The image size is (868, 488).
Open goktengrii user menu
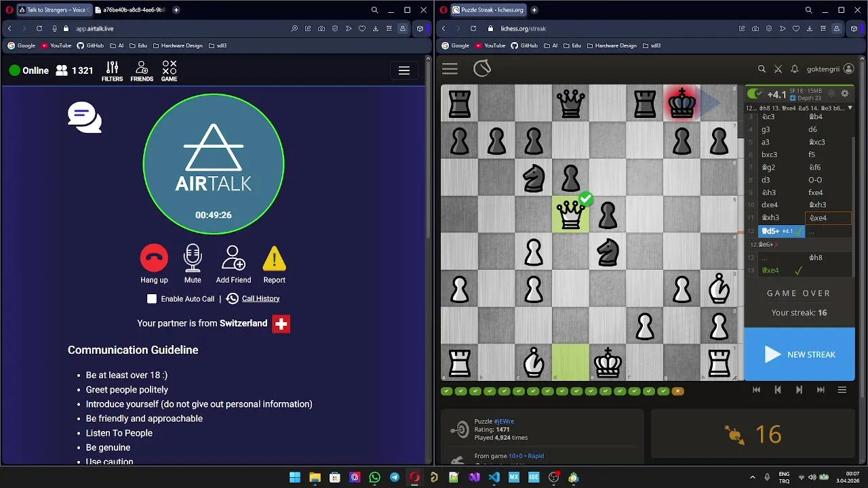coord(830,69)
